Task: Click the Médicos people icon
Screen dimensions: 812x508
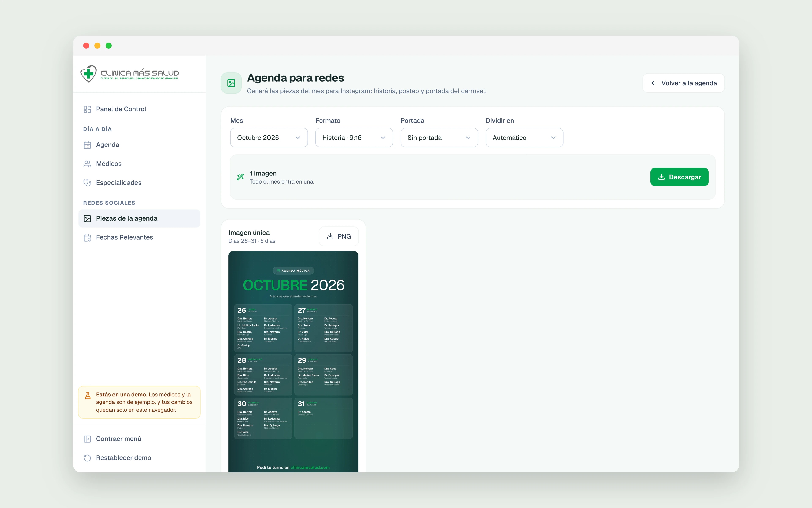Action: point(87,164)
